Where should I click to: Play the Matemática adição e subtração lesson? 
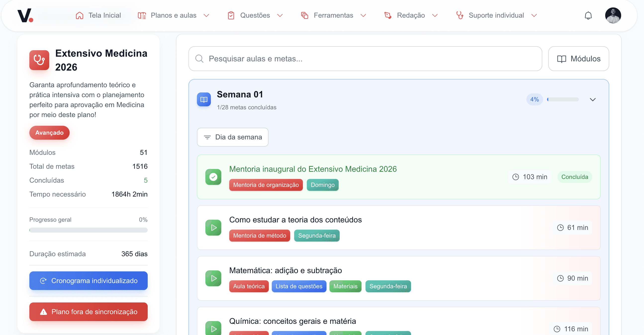click(213, 278)
